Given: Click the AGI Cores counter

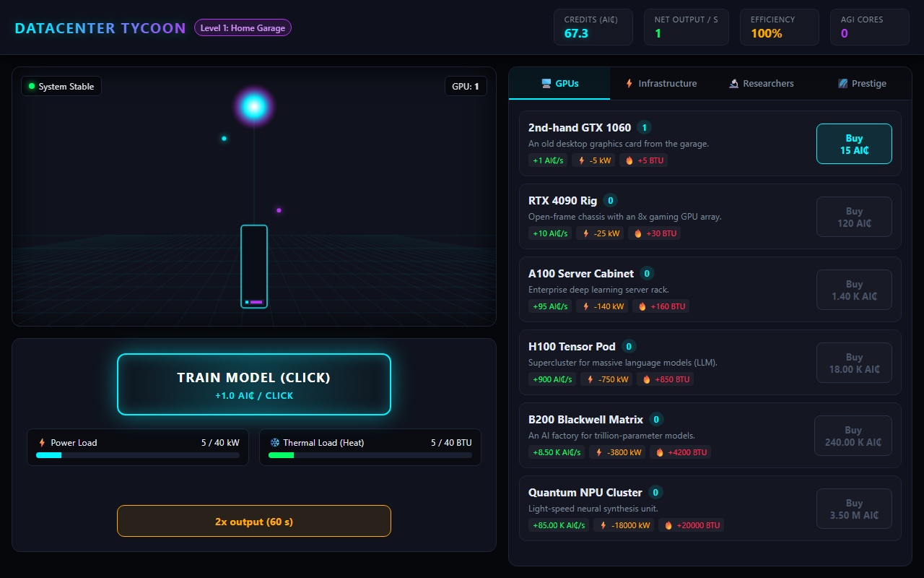Looking at the screenshot, I should coord(870,27).
